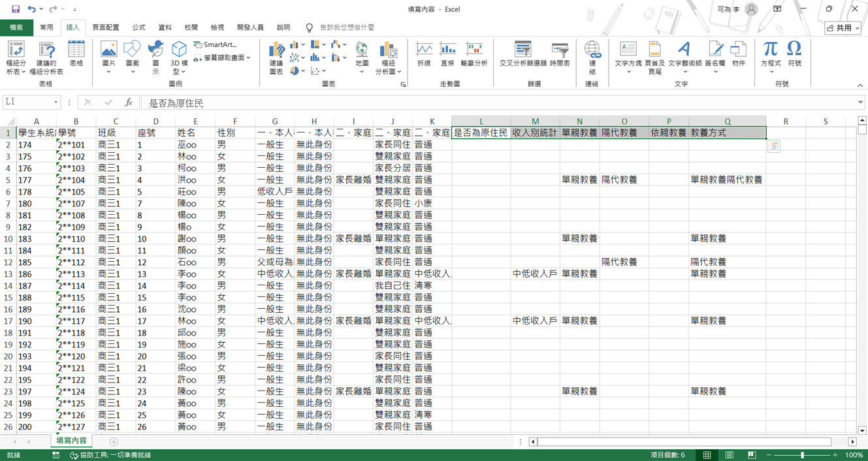Switch to the 校閱 tab
868x461 pixels.
[x=191, y=27]
